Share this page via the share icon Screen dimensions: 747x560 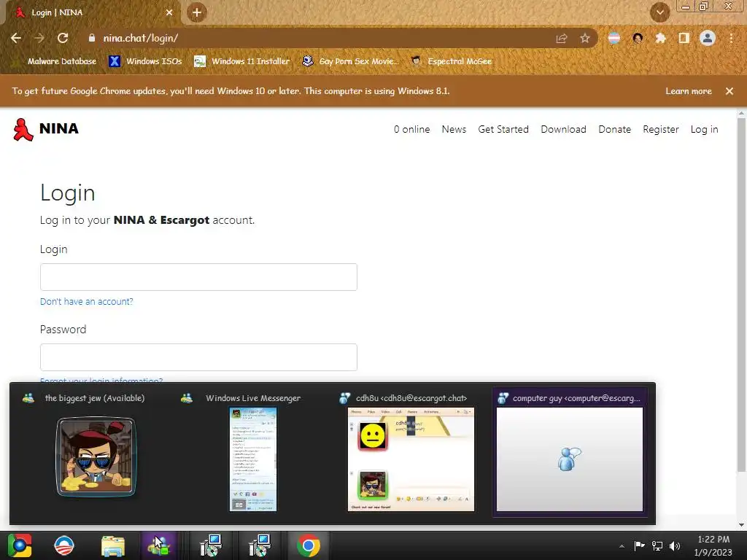tap(562, 38)
